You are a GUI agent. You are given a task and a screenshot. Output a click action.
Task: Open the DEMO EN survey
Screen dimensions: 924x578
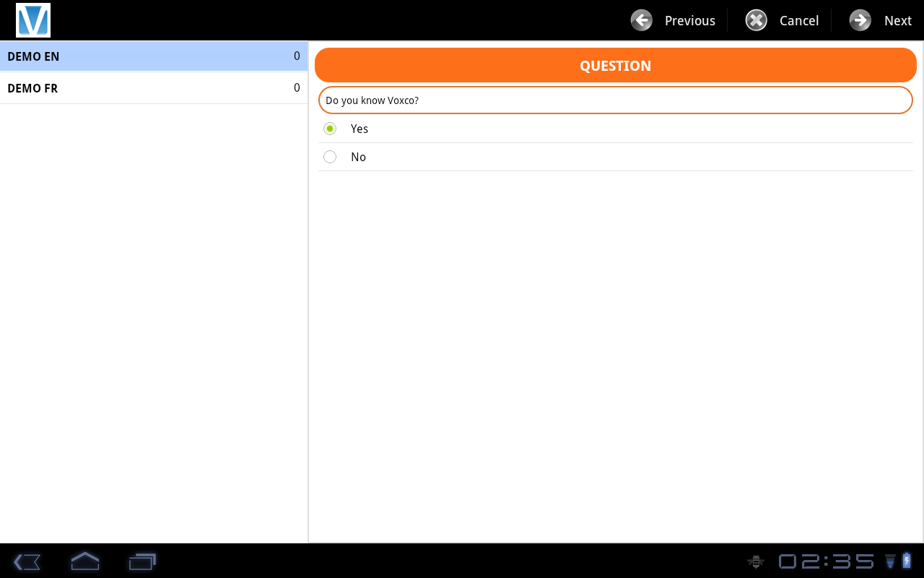(154, 56)
